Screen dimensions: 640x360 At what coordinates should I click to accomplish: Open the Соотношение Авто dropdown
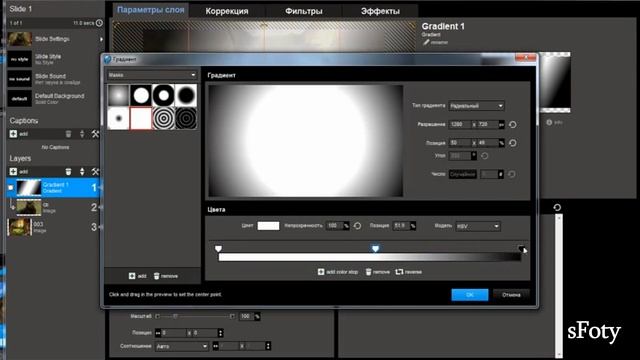tap(182, 346)
